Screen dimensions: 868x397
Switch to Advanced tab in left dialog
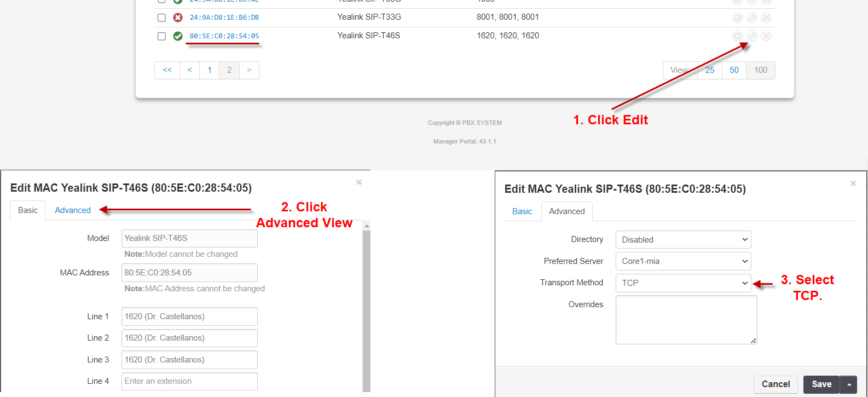pyautogui.click(x=73, y=210)
